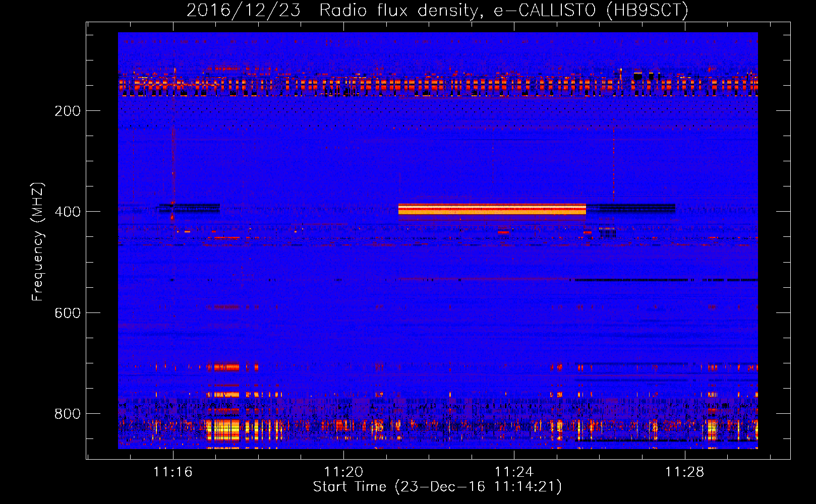This screenshot has height=504, width=816.
Task: Click the 600 frequency tick label
Action: coord(68,313)
